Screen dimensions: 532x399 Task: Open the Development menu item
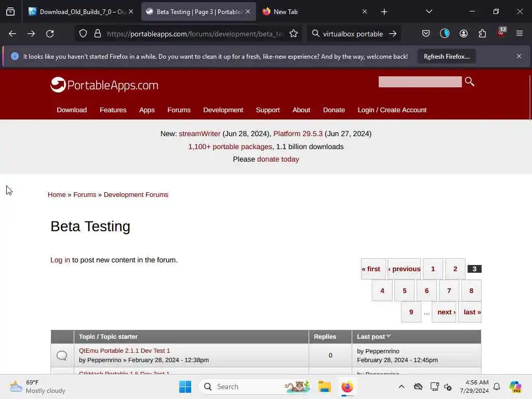click(223, 110)
